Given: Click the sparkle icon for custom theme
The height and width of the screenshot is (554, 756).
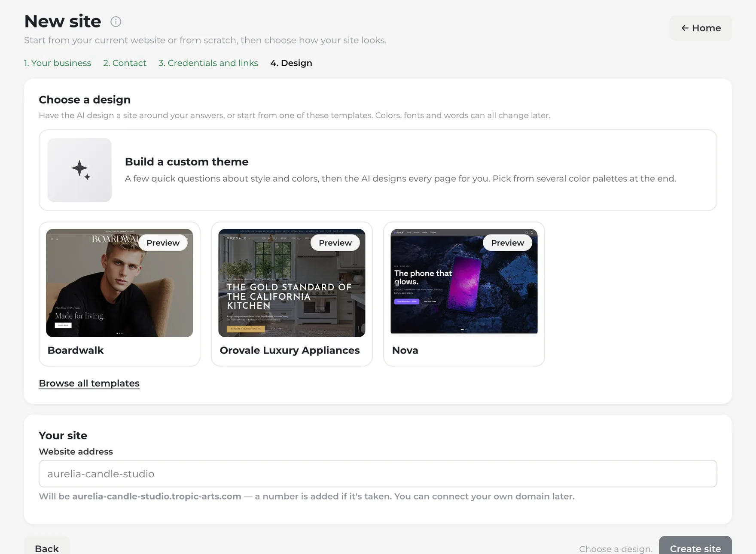Looking at the screenshot, I should click(x=79, y=170).
